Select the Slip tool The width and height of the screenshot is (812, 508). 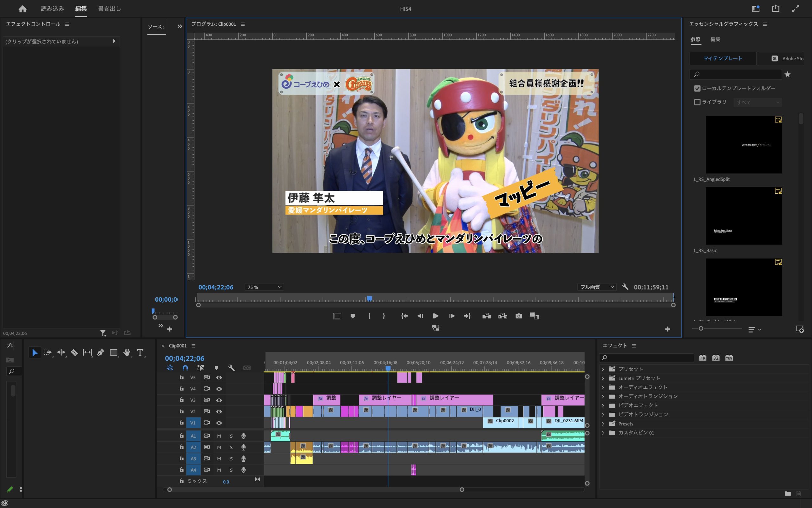(x=87, y=352)
